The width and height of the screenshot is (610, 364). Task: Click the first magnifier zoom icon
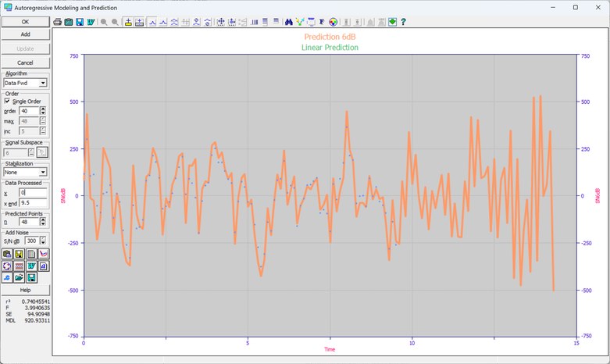(104, 22)
